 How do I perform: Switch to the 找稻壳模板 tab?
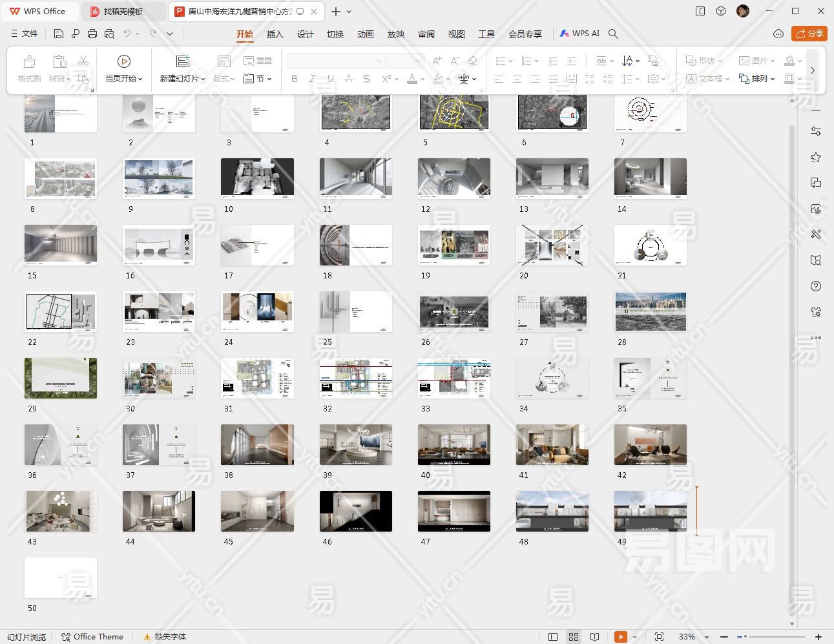(x=123, y=12)
